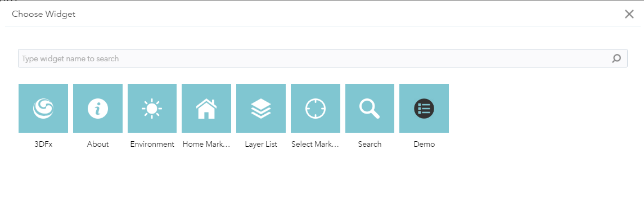Click the Layer List label text
The image size is (644, 216).
[261, 144]
